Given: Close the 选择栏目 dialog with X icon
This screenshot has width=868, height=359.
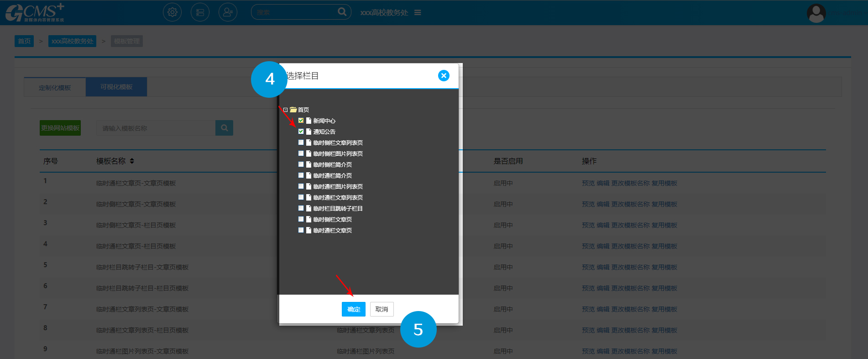Looking at the screenshot, I should tap(444, 76).
